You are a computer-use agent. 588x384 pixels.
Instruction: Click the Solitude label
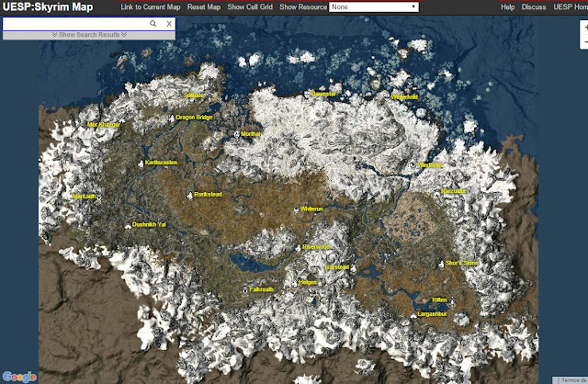194,96
